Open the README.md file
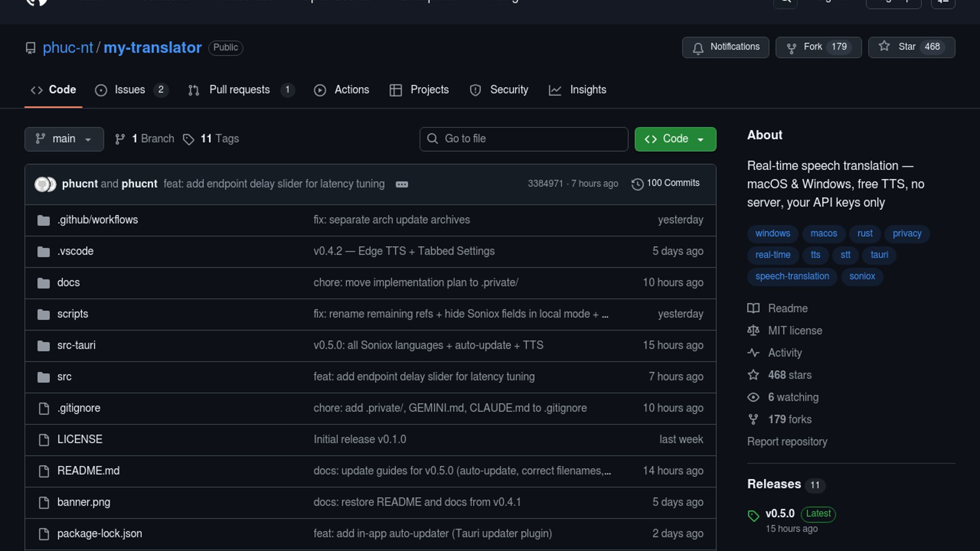Image resolution: width=980 pixels, height=551 pixels. tap(88, 470)
